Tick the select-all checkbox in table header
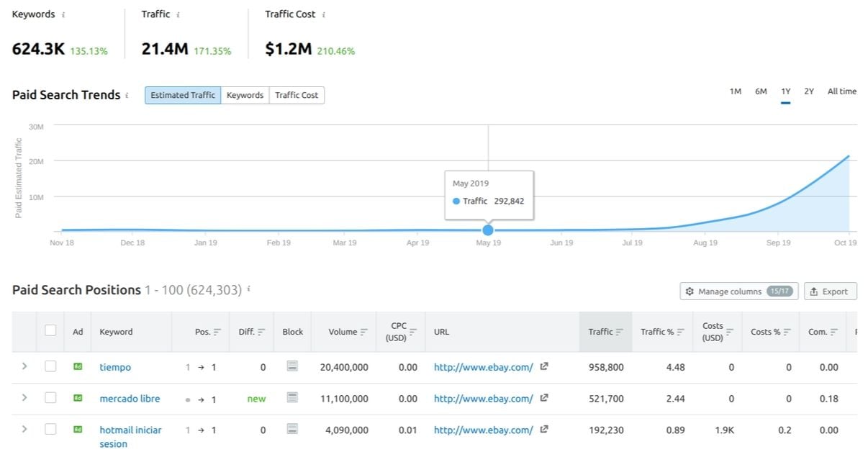Image resolution: width=868 pixels, height=457 pixels. click(x=50, y=331)
